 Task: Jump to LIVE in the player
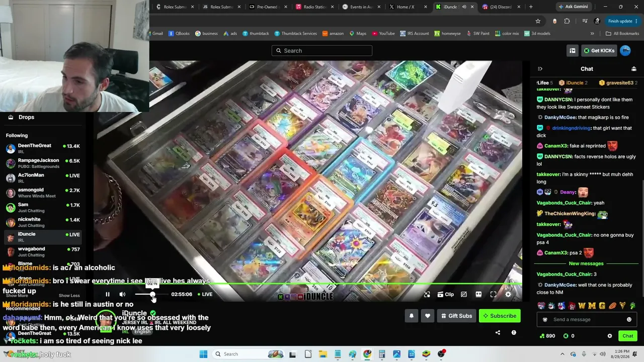pyautogui.click(x=205, y=294)
